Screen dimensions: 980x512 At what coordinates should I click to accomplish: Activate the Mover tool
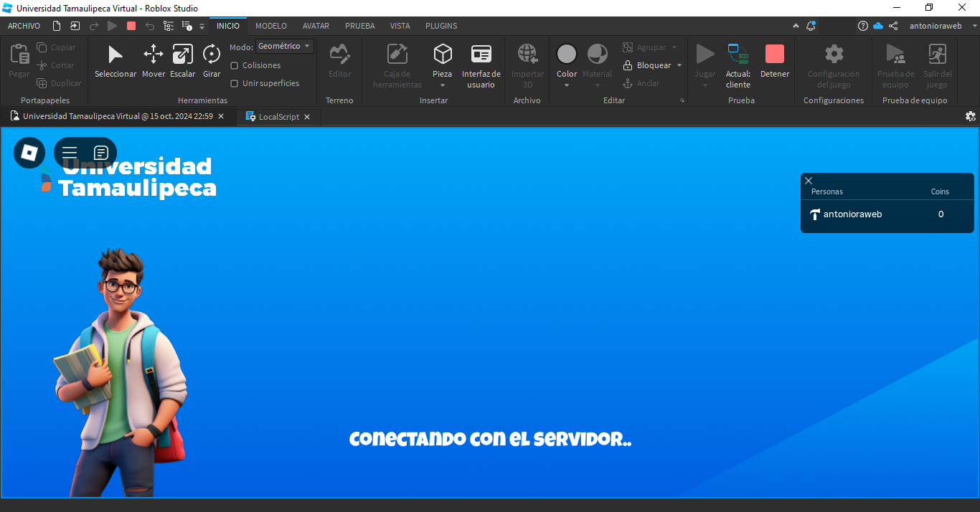coord(154,62)
